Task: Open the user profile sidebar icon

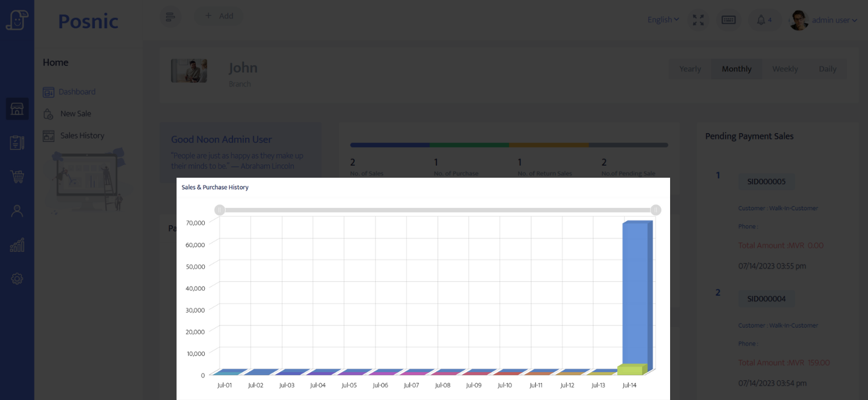Action: click(17, 211)
